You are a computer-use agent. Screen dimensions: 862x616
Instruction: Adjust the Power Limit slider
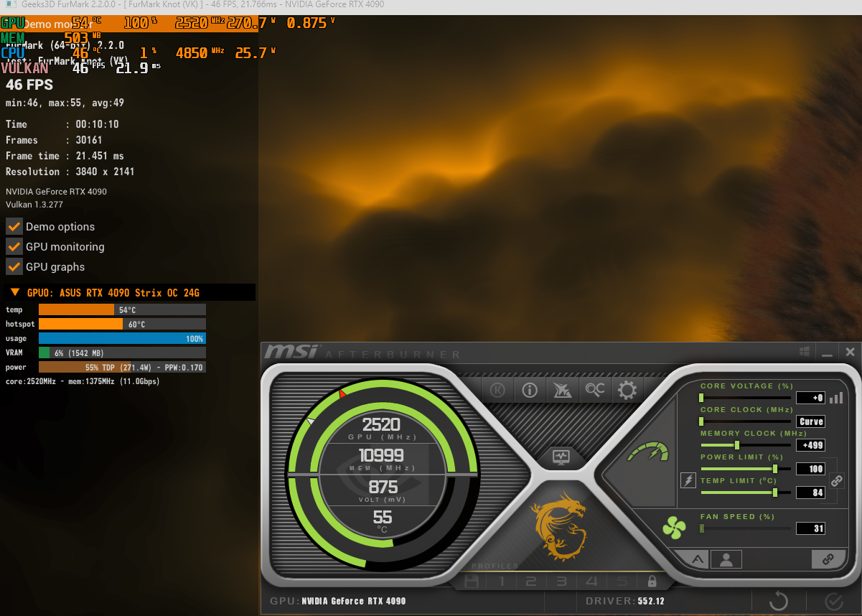point(746,469)
